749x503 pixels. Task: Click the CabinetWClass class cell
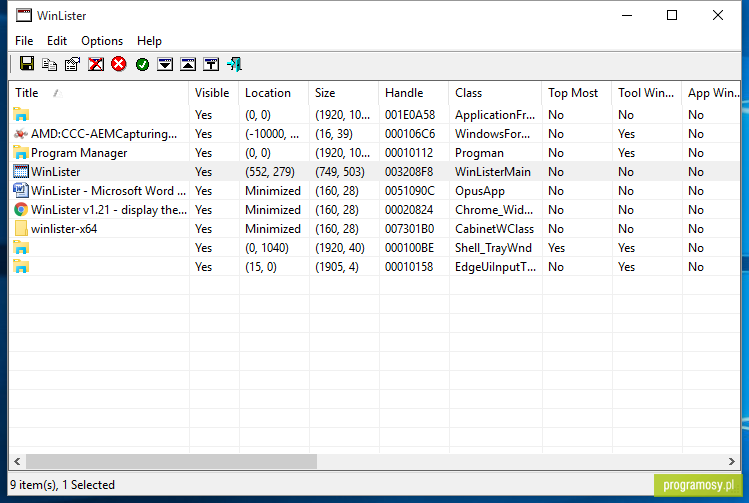point(494,229)
